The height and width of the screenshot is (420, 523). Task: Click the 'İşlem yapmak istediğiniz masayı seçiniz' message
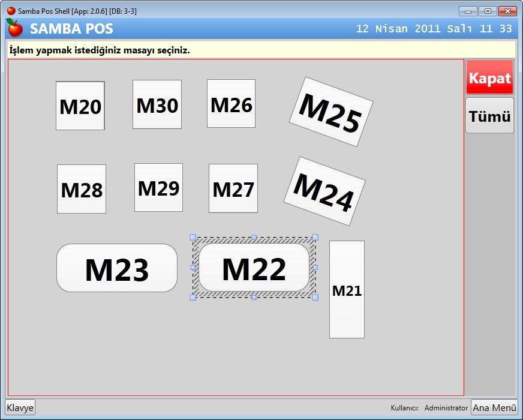(x=100, y=50)
